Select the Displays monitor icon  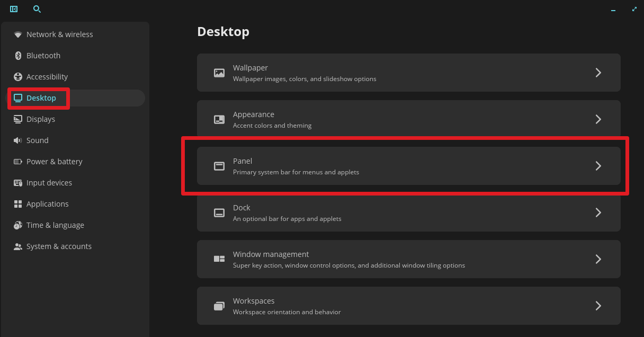click(x=17, y=119)
